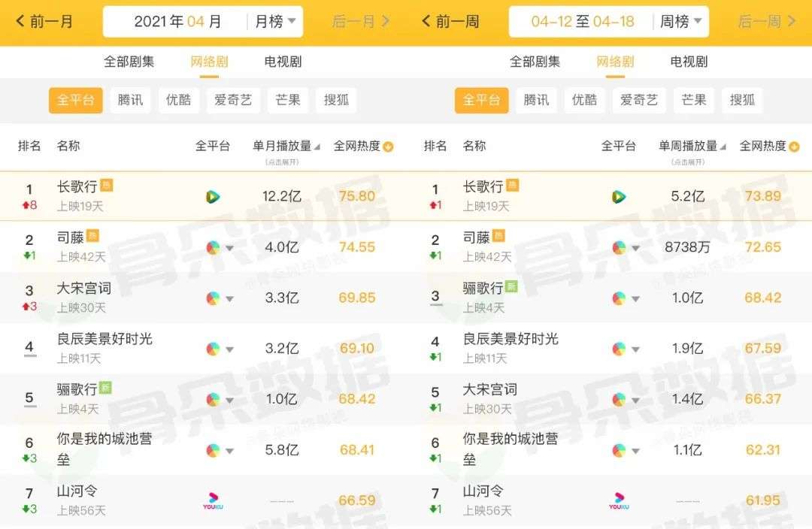Click Tencent Video icon for 长歌行 in weekly chart

[619, 197]
